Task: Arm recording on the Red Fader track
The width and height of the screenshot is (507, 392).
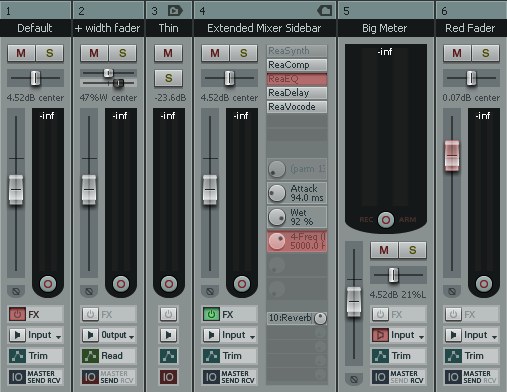Action: [484, 284]
